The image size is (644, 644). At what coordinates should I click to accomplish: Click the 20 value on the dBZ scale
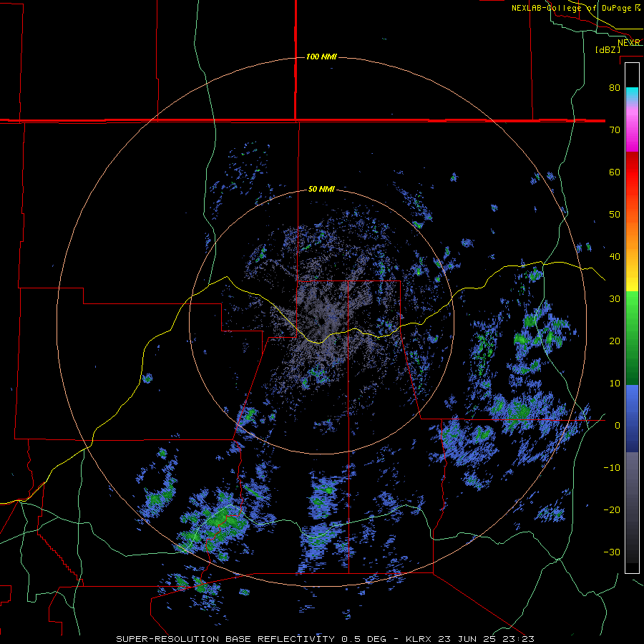pyautogui.click(x=615, y=341)
